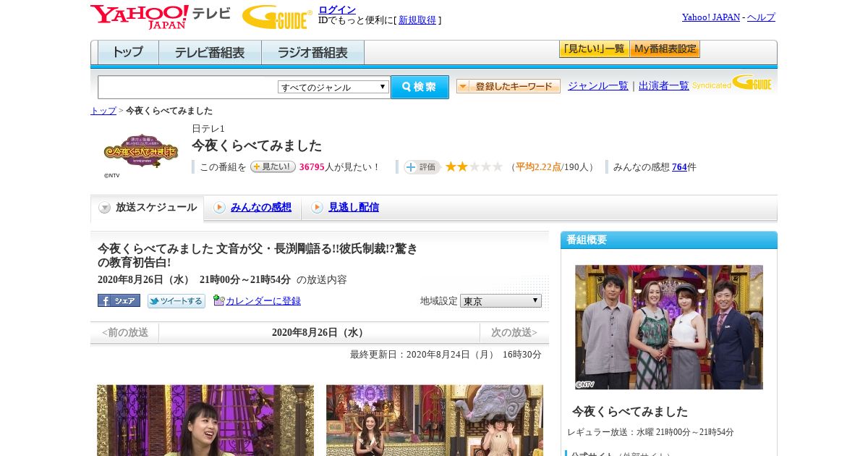Click the Syndicated G-GUIDE logo
The height and width of the screenshot is (456, 868).
point(732,83)
